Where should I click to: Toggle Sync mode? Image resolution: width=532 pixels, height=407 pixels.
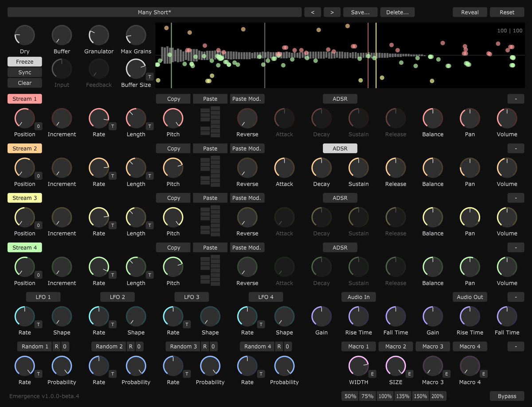point(24,72)
